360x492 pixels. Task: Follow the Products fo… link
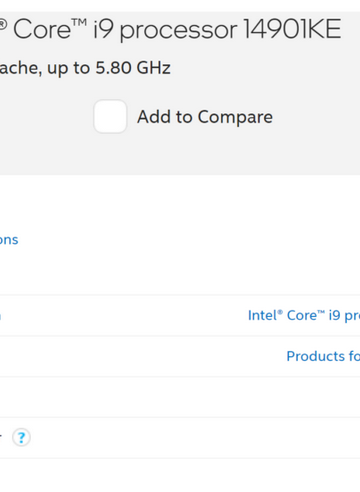point(323,356)
